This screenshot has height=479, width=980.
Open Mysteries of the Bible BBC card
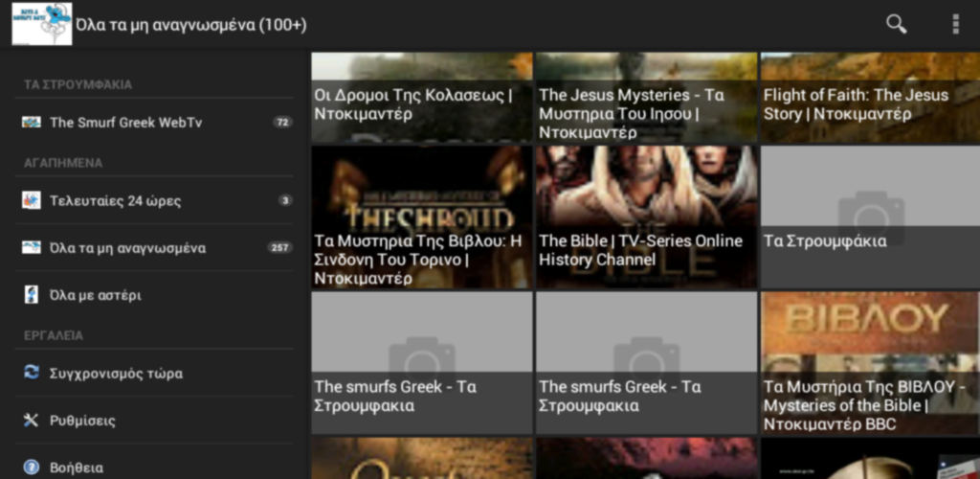870,363
